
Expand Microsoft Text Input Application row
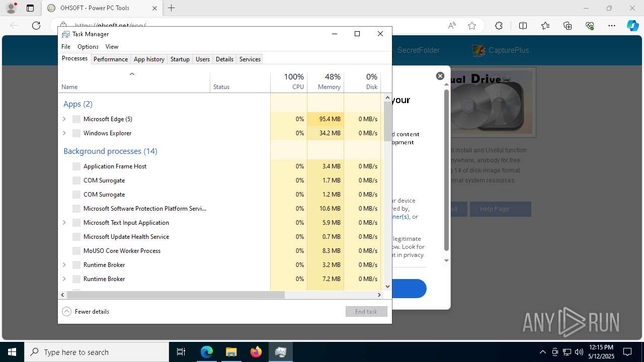tap(64, 223)
